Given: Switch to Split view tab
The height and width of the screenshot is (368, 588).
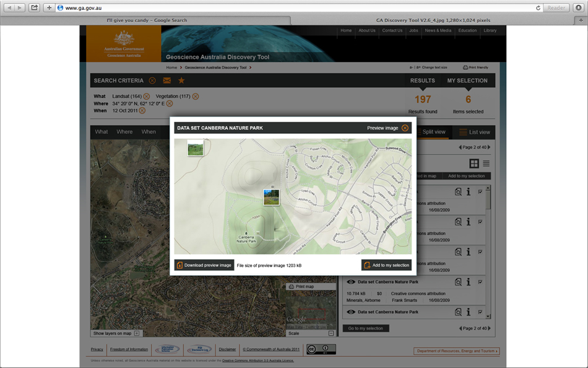Looking at the screenshot, I should (433, 132).
